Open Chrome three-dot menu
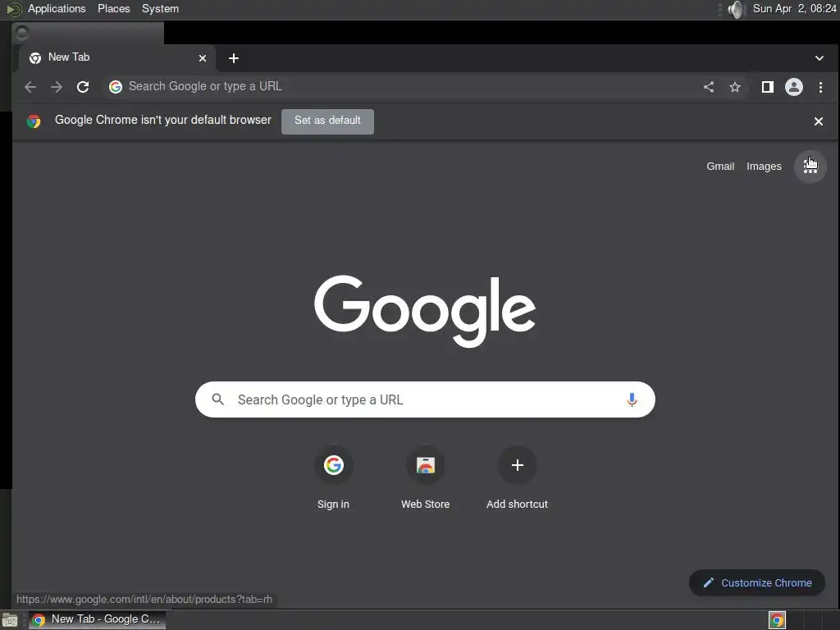Viewport: 840px width, 630px height. (820, 87)
